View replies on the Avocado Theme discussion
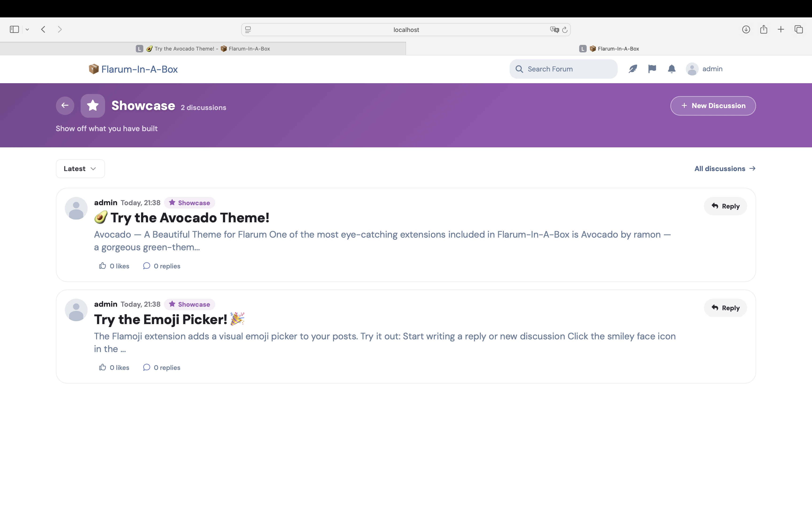The image size is (812, 525). click(161, 266)
